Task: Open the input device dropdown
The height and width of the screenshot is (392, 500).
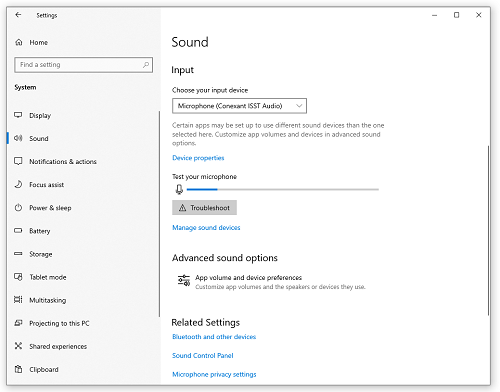Action: pos(239,106)
